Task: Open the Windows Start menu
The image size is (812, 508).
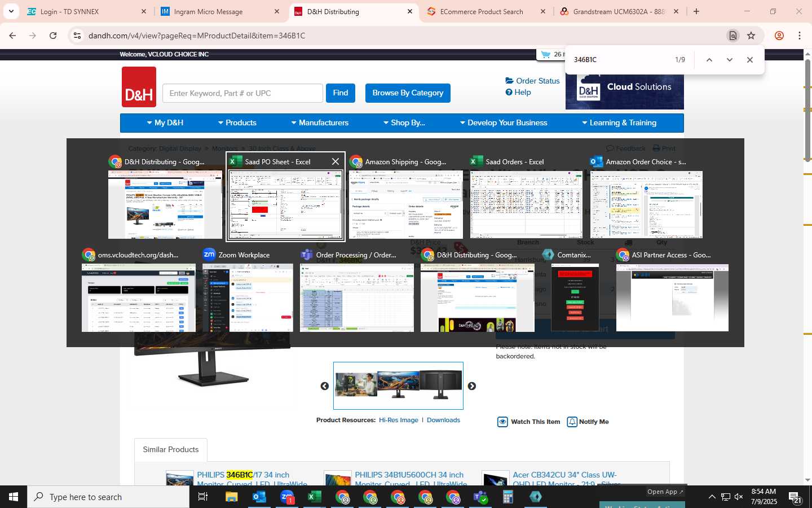Action: click(14, 497)
